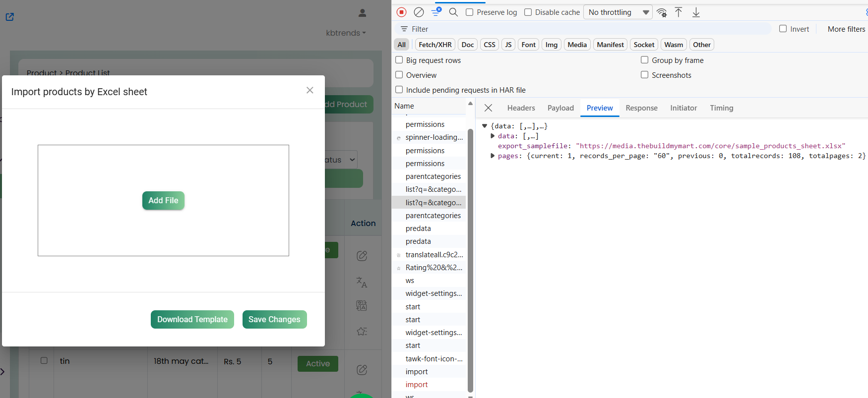Filter requests by JS
This screenshot has width=868, height=398.
pyautogui.click(x=508, y=45)
